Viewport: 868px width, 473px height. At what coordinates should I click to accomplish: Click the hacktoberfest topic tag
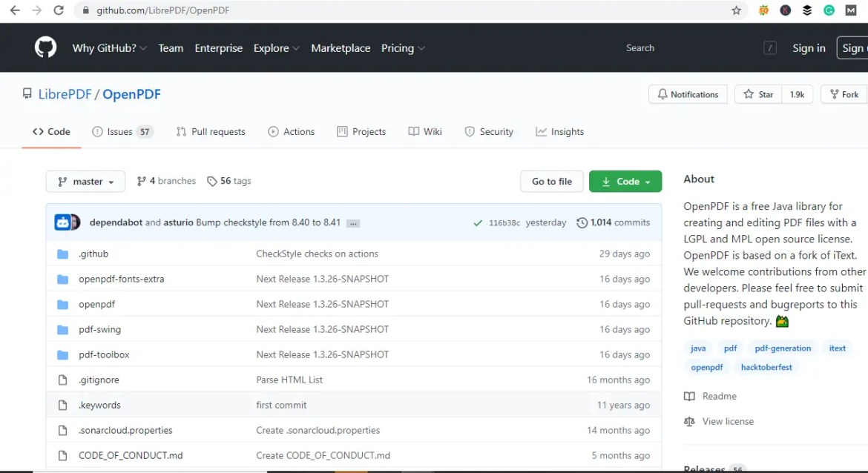tap(766, 367)
